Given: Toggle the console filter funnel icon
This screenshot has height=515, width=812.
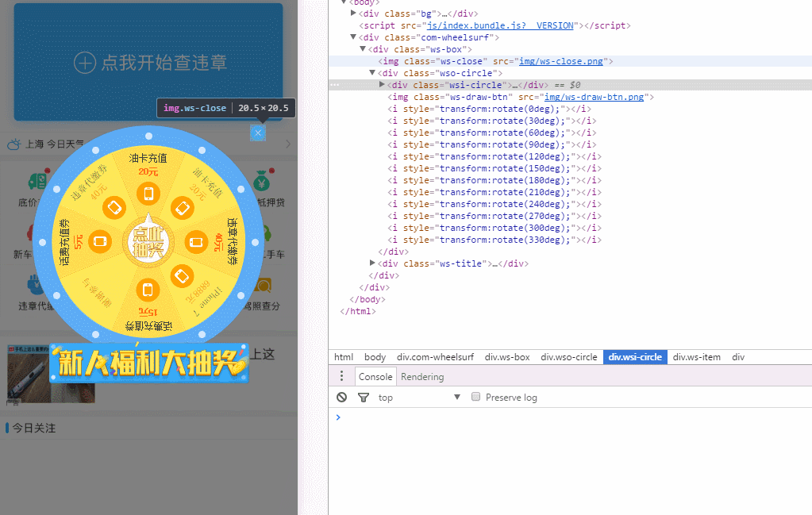Looking at the screenshot, I should [364, 398].
